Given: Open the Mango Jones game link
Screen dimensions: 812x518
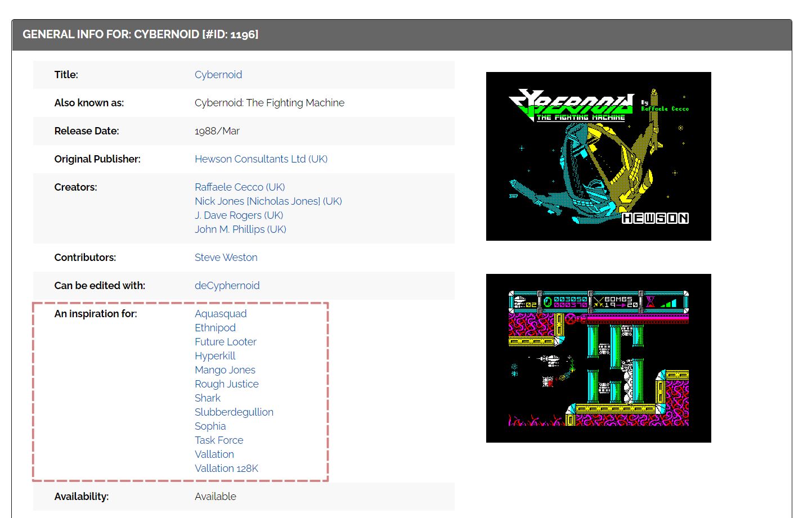Looking at the screenshot, I should 225,370.
